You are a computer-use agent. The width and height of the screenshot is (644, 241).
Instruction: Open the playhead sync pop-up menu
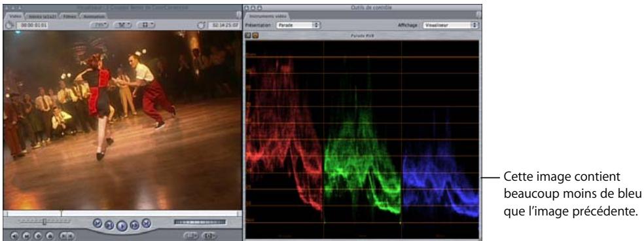[122, 25]
